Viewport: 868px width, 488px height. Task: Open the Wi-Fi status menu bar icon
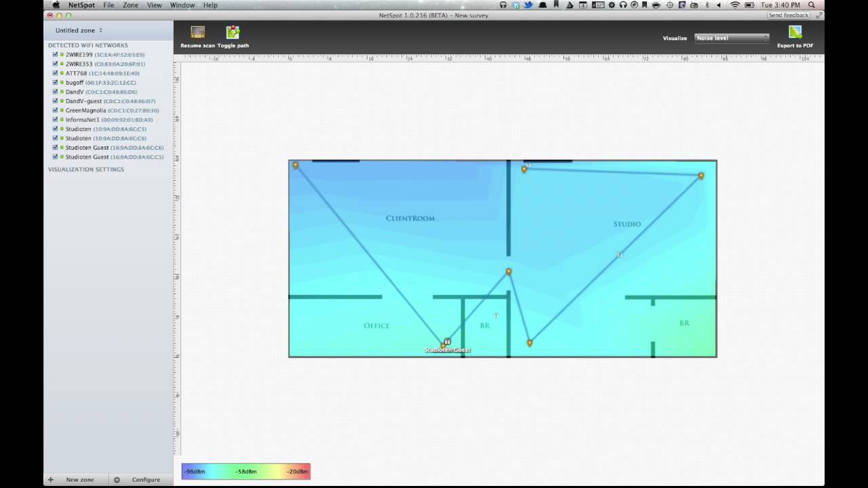click(735, 5)
